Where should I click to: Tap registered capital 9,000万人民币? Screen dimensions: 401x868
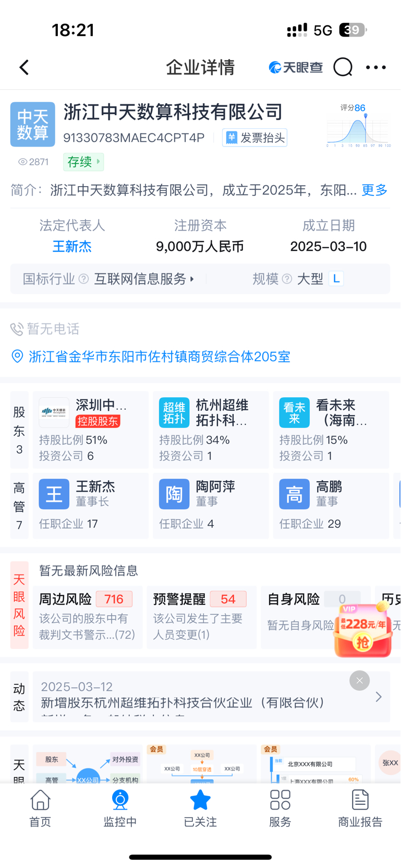(200, 247)
